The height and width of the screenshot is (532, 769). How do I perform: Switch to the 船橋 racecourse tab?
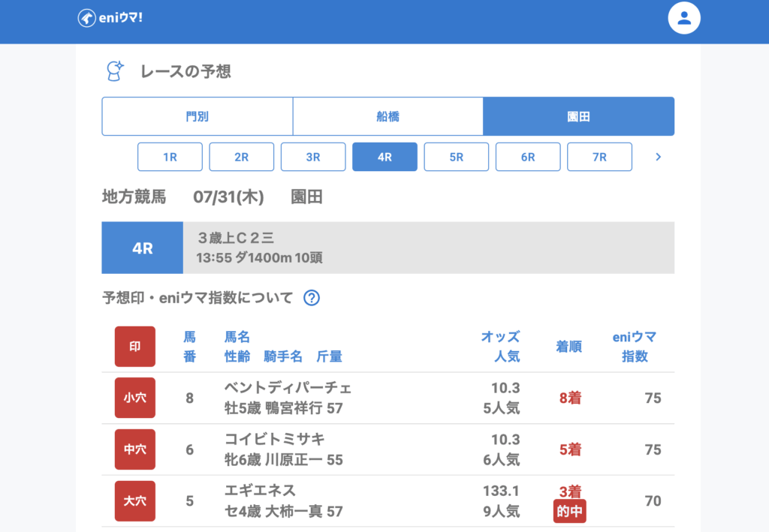click(388, 116)
